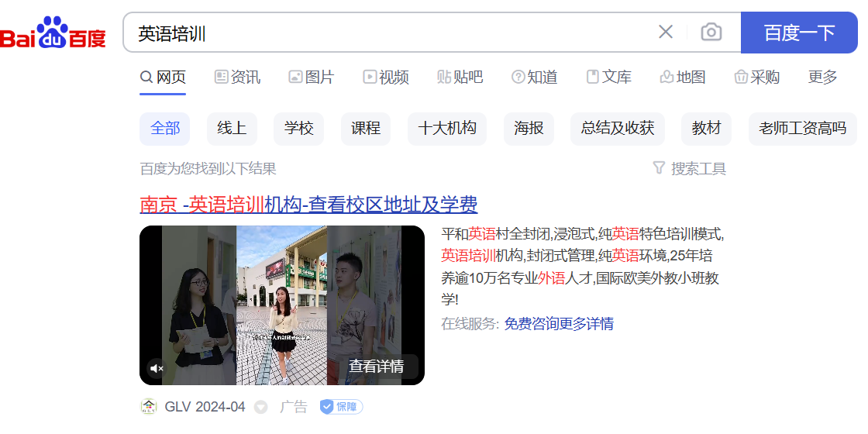Open the 视频 tab
The height and width of the screenshot is (434, 868).
[386, 77]
